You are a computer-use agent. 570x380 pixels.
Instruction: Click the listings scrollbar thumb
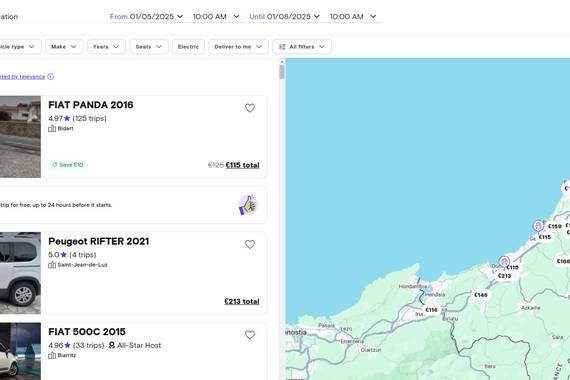click(282, 71)
